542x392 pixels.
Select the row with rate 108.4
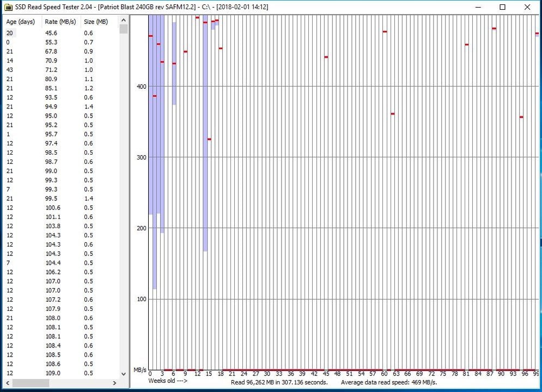pyautogui.click(x=61, y=345)
